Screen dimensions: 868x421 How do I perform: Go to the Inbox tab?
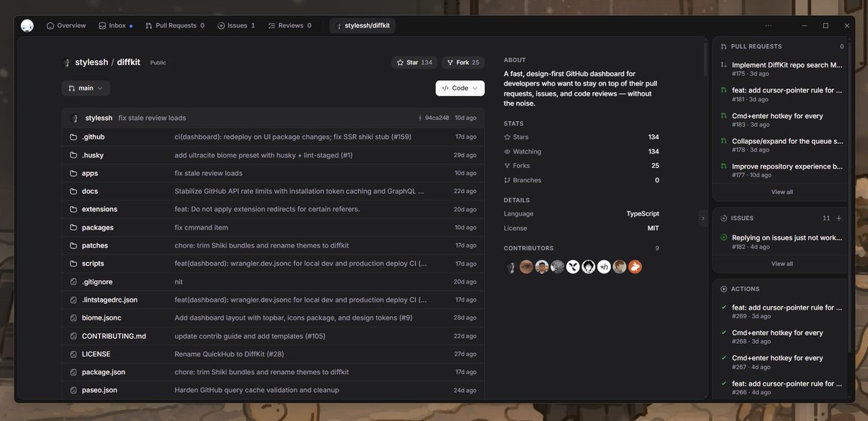[116, 25]
